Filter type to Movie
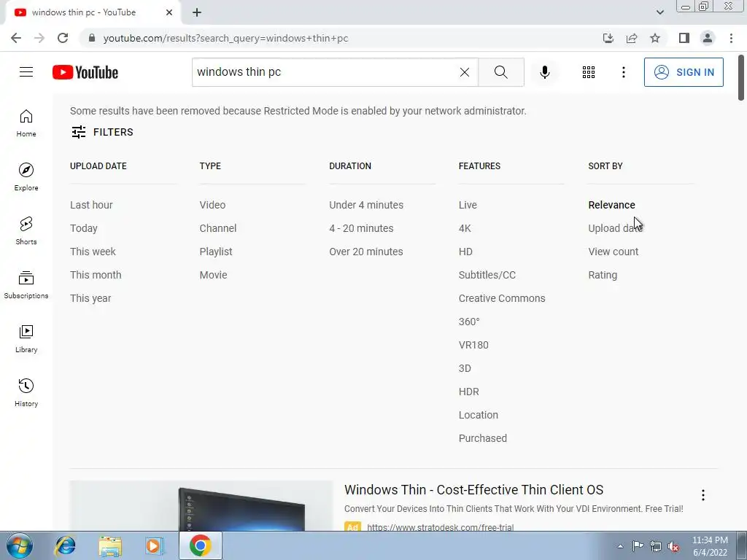This screenshot has width=747, height=560. (214, 275)
